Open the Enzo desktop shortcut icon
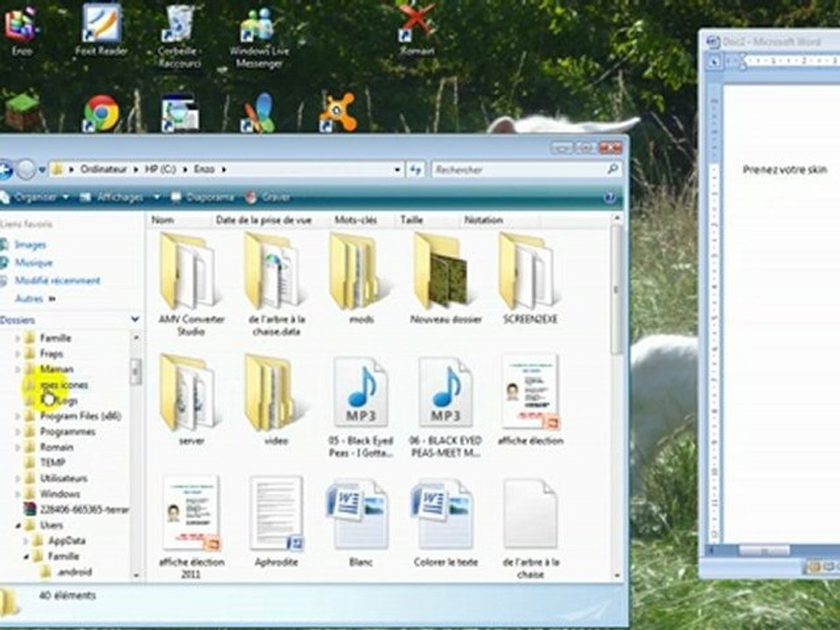The image size is (840, 630). (x=21, y=30)
